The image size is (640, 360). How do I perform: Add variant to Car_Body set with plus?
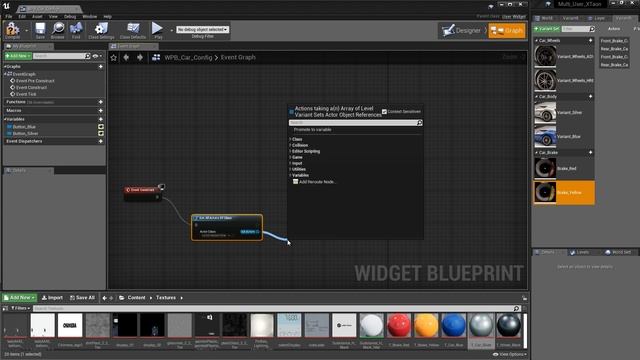pos(591,96)
